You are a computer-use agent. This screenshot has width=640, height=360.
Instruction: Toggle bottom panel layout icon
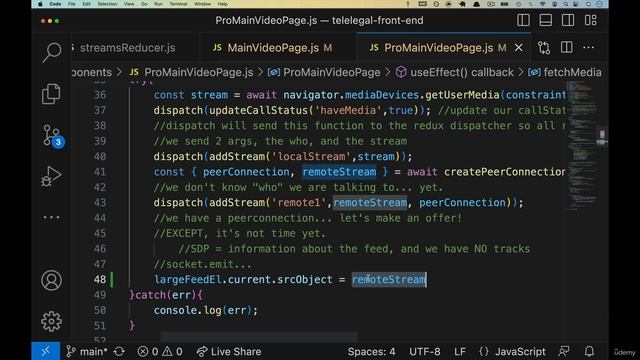pos(546,20)
